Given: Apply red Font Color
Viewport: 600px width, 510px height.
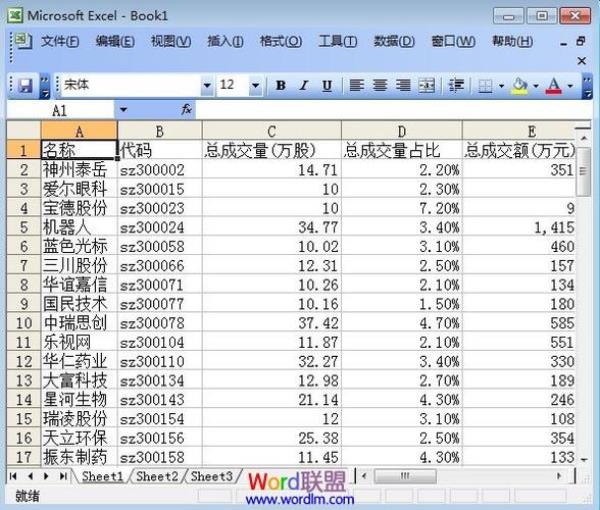Looking at the screenshot, I should [554, 86].
